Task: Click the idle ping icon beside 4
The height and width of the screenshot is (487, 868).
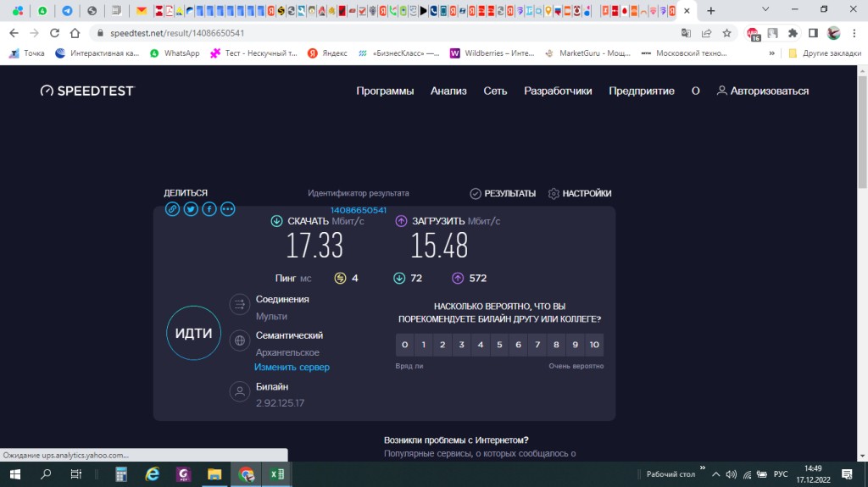Action: [x=341, y=279]
